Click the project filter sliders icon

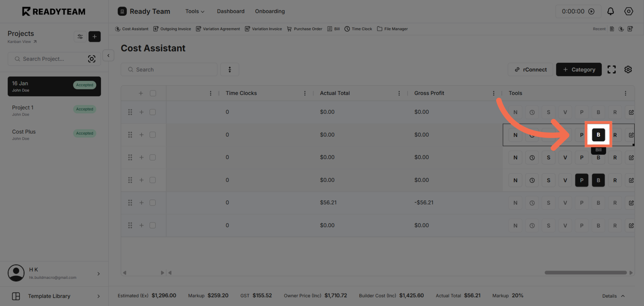[80, 37]
